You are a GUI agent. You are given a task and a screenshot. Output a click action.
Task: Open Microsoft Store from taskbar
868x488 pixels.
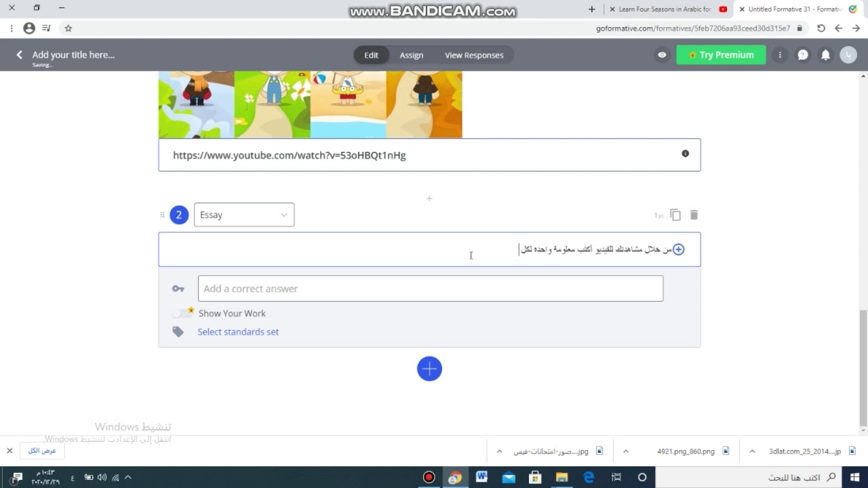tap(535, 477)
